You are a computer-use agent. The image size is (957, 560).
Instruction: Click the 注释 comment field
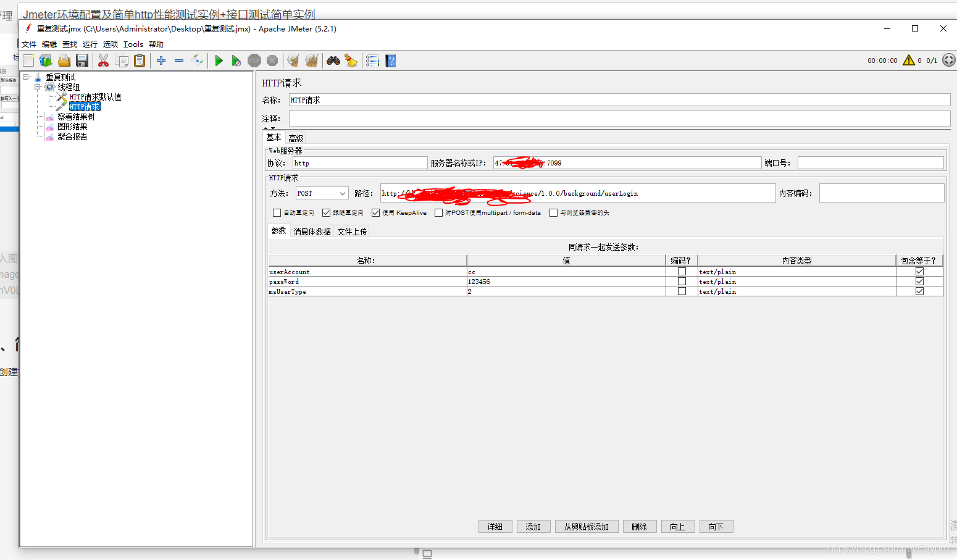click(619, 119)
